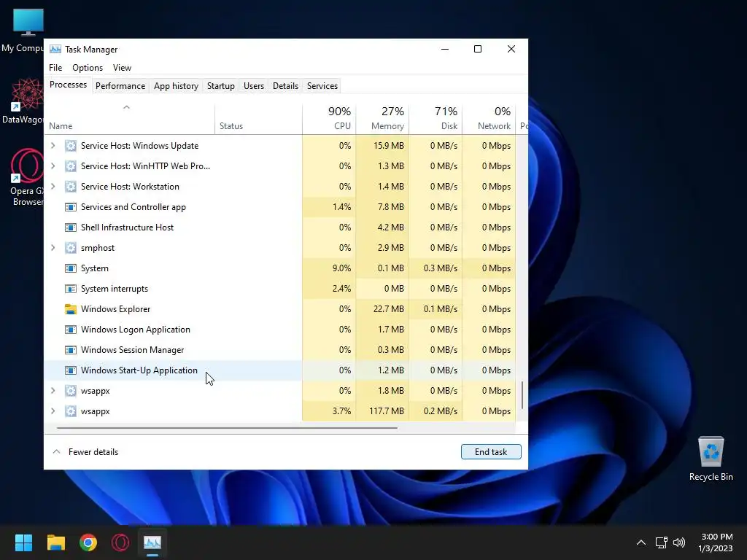Click the Windows Session Manager icon

(71, 350)
